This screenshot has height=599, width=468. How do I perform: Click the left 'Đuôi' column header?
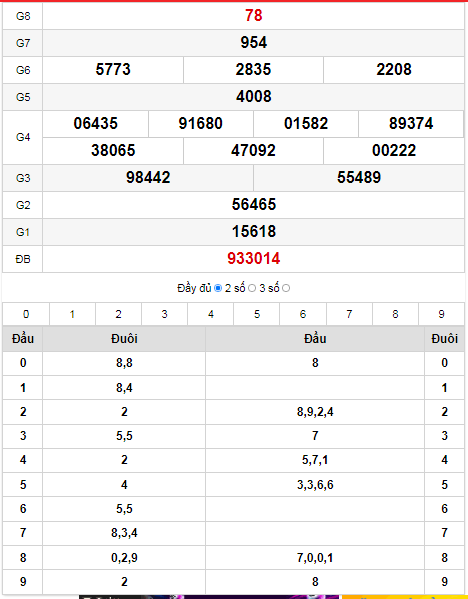(x=124, y=339)
